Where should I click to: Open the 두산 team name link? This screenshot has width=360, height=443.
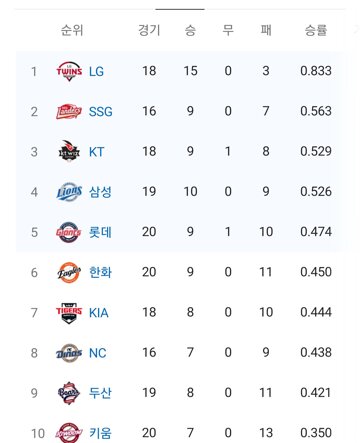(x=100, y=393)
